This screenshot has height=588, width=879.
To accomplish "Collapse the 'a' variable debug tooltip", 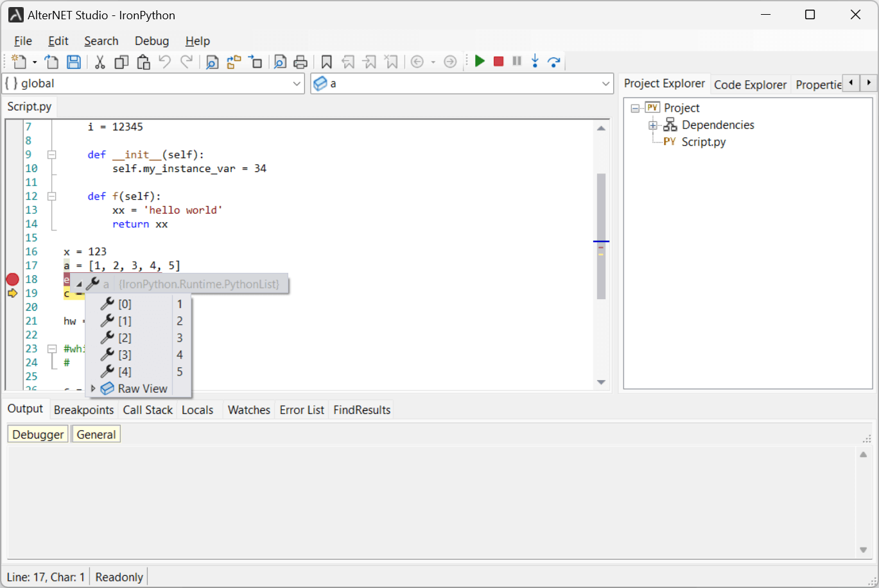I will [80, 284].
